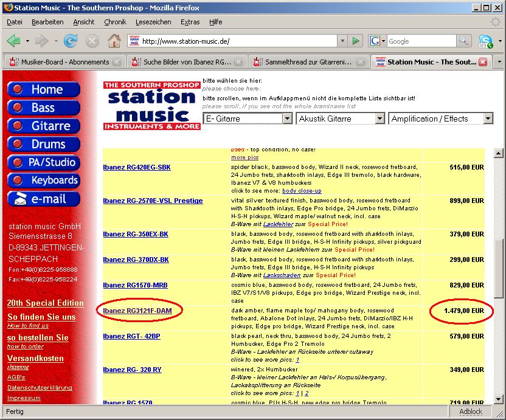This screenshot has height=420, width=506.
Task: Click the green Go arrow beside the address bar
Action: pos(356,41)
